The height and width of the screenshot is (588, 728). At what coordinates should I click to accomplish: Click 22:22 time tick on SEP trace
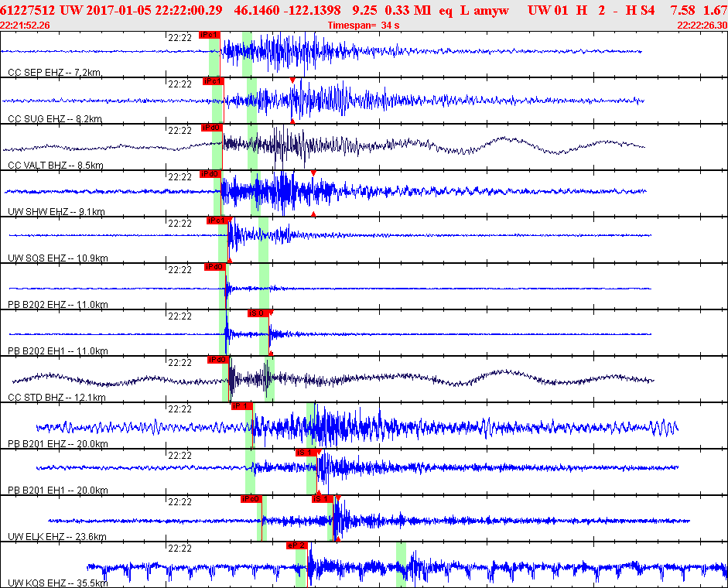(179, 38)
